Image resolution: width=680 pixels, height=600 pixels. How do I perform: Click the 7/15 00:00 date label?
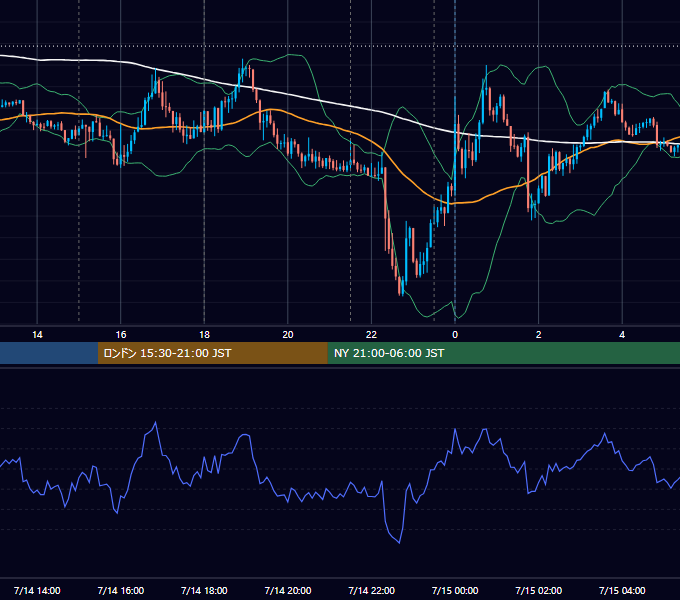click(x=455, y=590)
